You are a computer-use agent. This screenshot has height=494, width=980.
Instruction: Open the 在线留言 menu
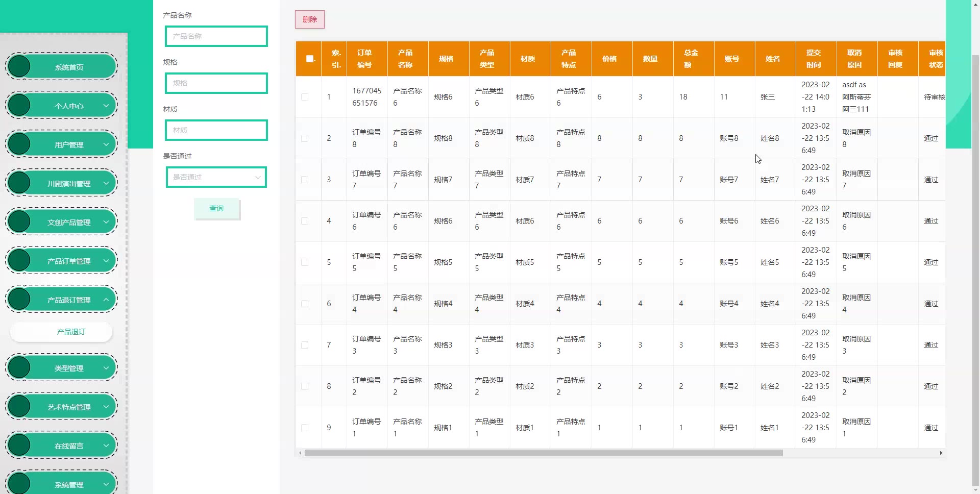[x=61, y=446]
